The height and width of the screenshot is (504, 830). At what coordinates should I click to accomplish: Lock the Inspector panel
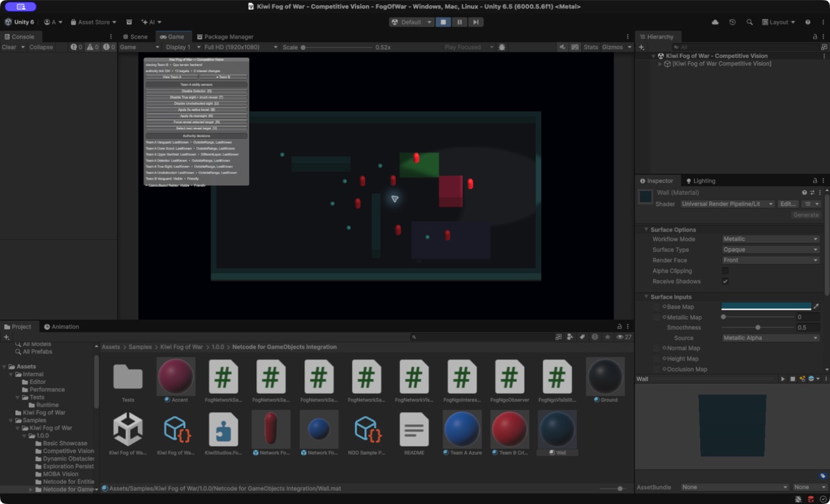pos(815,181)
